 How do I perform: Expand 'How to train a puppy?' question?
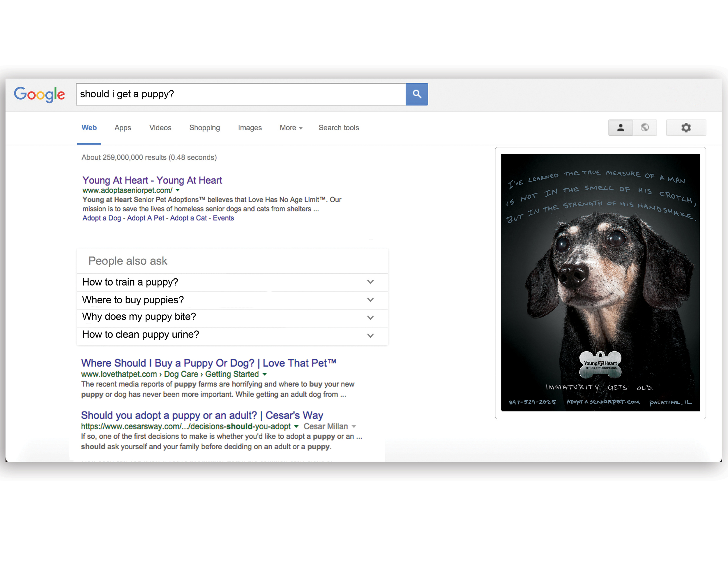[x=232, y=282]
